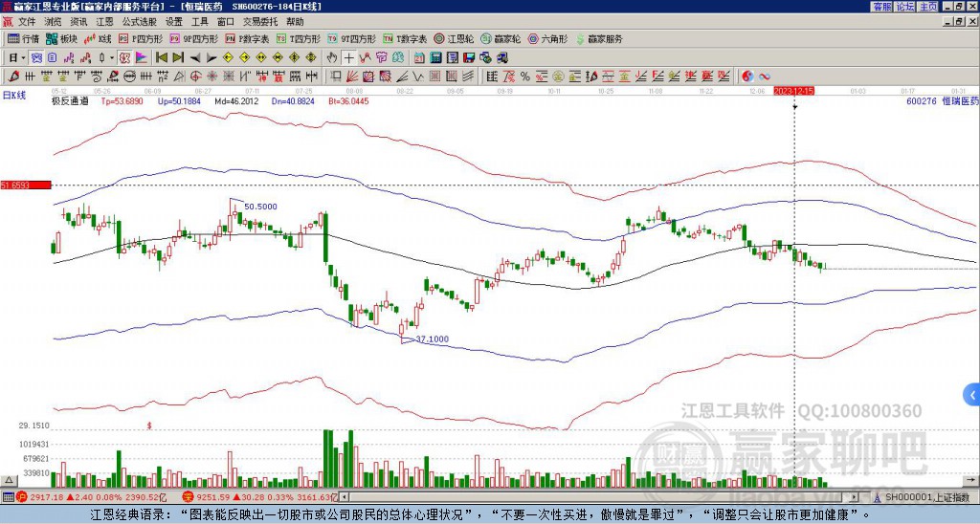Jump to first bar icon
Viewport: 980px width, 524px height.
(162, 58)
